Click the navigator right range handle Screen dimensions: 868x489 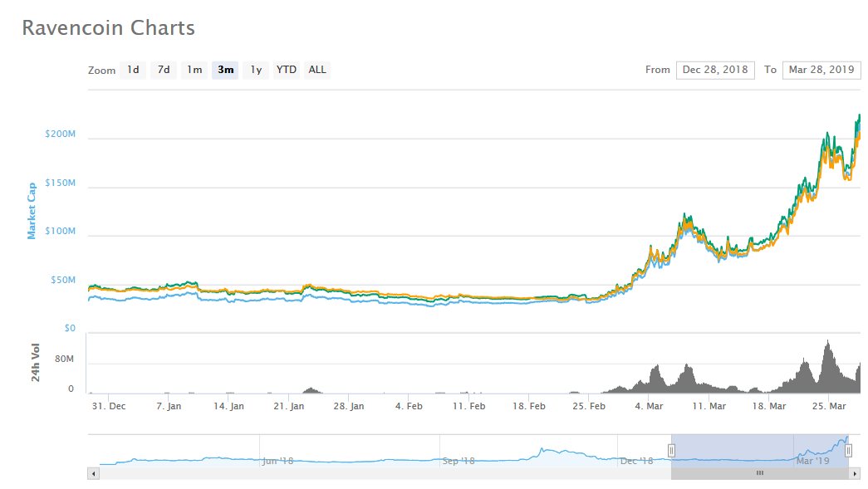(848, 451)
